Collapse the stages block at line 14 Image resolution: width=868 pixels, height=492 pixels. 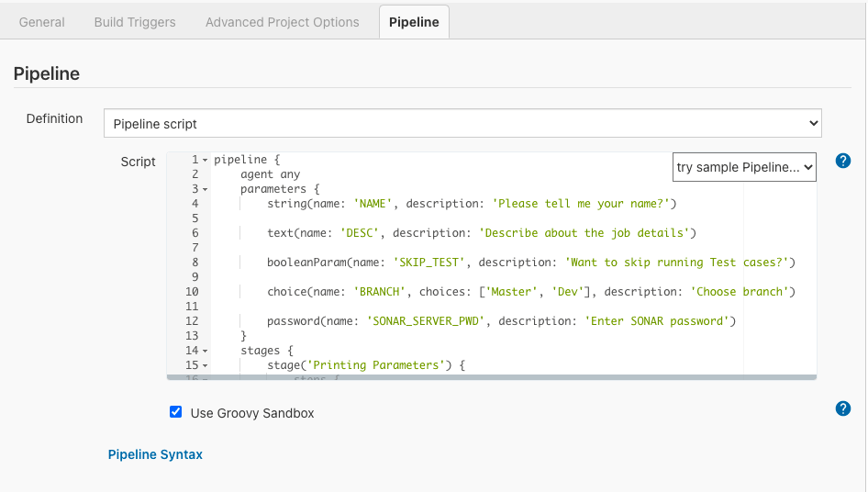(x=206, y=351)
